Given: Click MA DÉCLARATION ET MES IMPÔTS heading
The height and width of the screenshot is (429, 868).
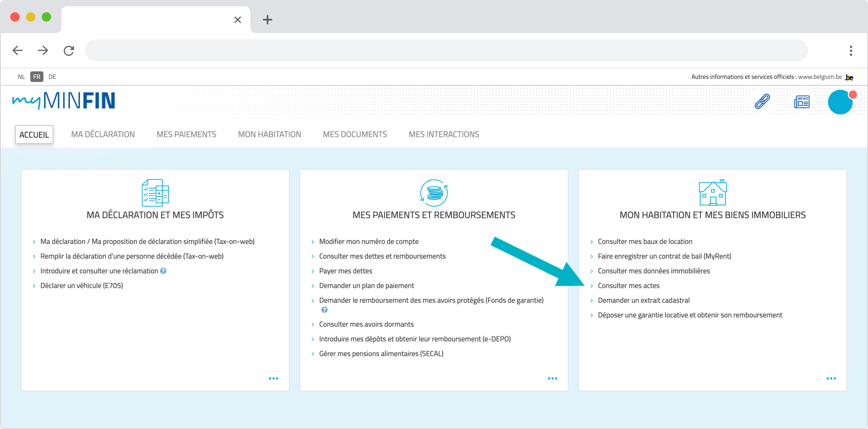Looking at the screenshot, I should coord(155,215).
